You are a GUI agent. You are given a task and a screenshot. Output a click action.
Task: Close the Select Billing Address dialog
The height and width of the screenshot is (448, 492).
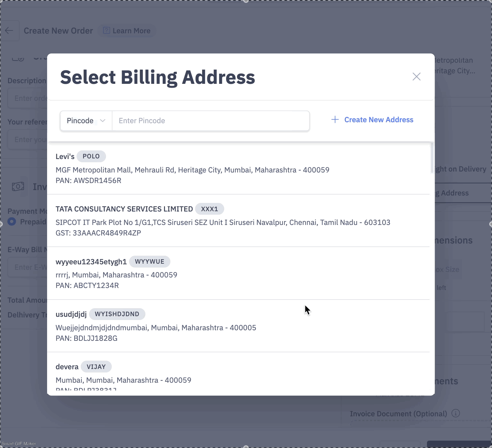point(416,76)
